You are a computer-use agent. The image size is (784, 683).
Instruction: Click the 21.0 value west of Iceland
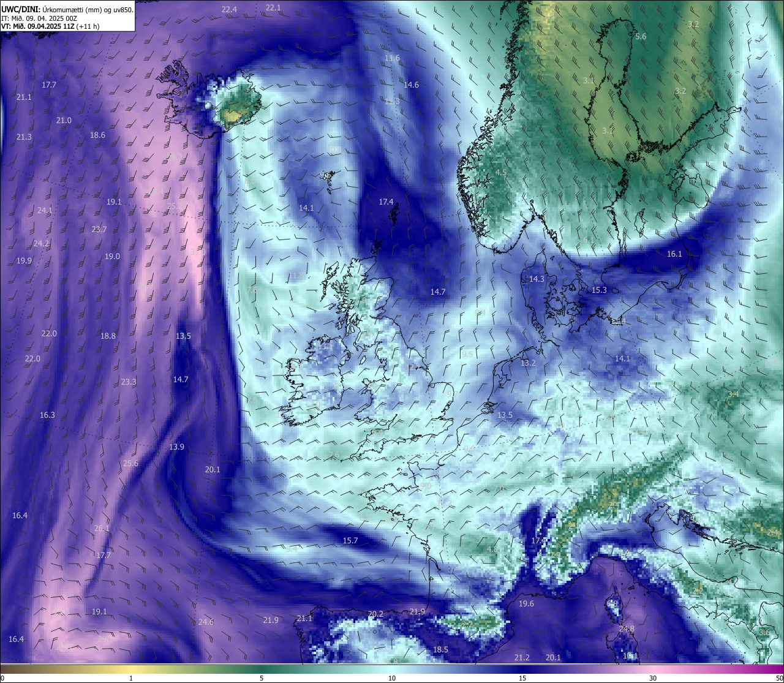tap(64, 121)
